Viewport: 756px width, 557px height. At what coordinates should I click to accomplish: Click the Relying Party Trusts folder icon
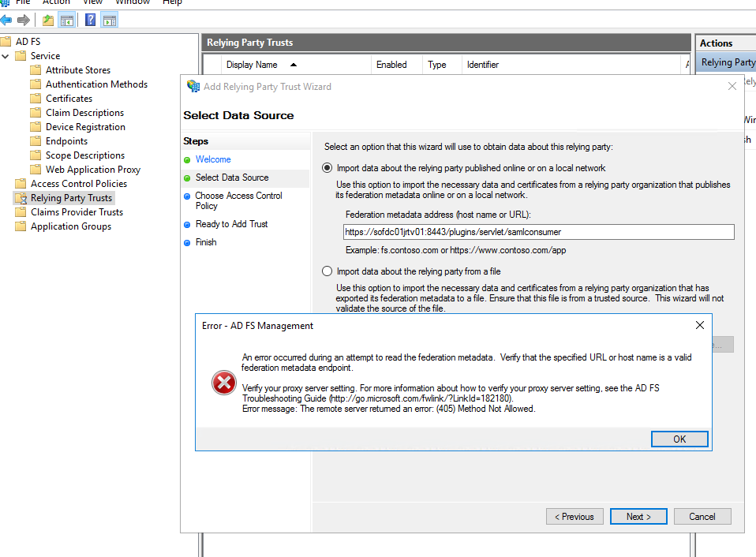[x=21, y=198]
